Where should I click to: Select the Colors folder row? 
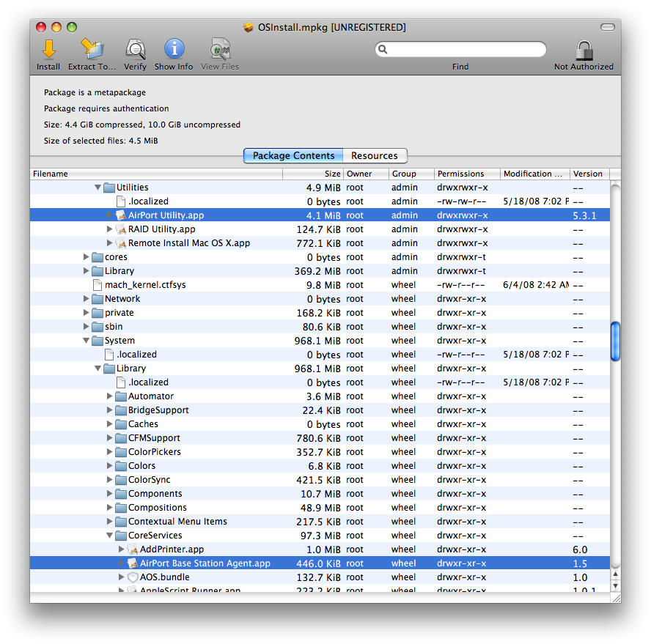pos(320,466)
